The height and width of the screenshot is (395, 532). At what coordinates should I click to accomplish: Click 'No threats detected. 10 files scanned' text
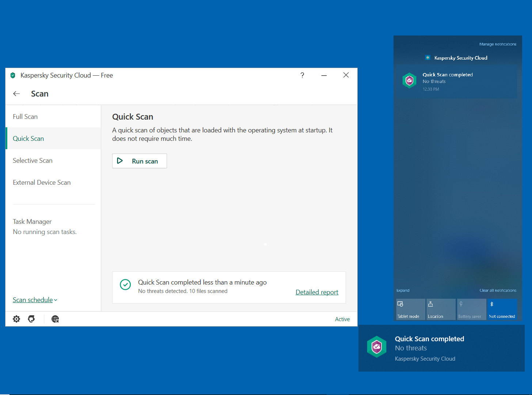tap(183, 291)
